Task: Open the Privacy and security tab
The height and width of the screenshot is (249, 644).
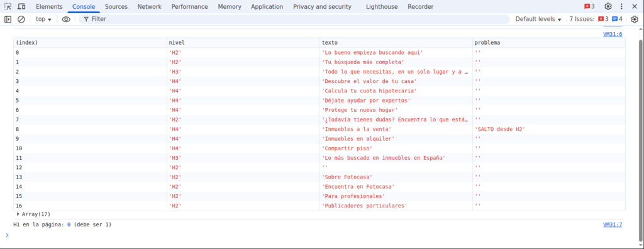Action: pyautogui.click(x=323, y=6)
